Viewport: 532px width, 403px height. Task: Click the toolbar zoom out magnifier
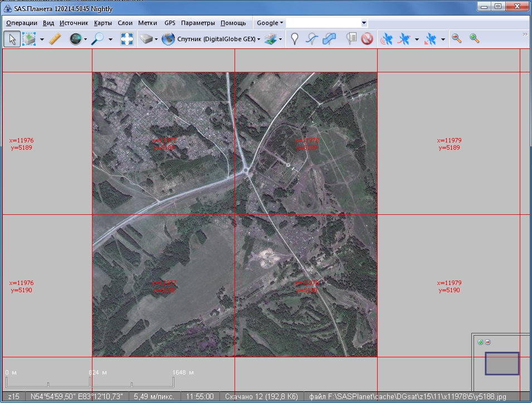[x=457, y=38]
